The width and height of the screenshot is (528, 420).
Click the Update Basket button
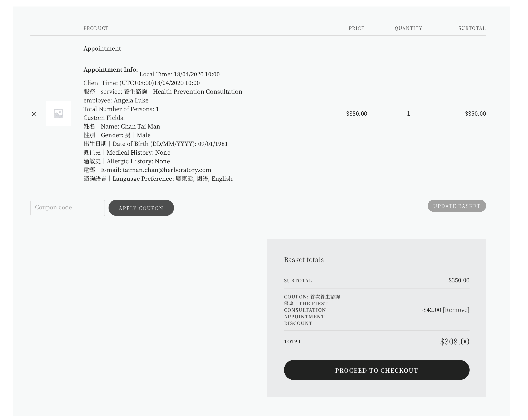click(457, 206)
